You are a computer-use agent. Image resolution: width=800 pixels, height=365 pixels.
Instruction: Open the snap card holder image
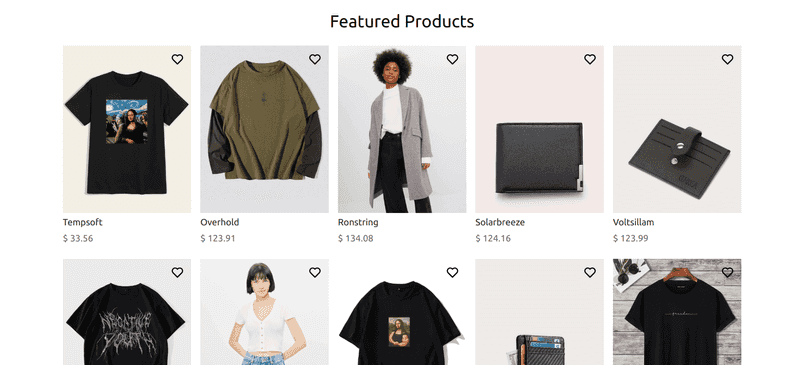click(x=677, y=129)
